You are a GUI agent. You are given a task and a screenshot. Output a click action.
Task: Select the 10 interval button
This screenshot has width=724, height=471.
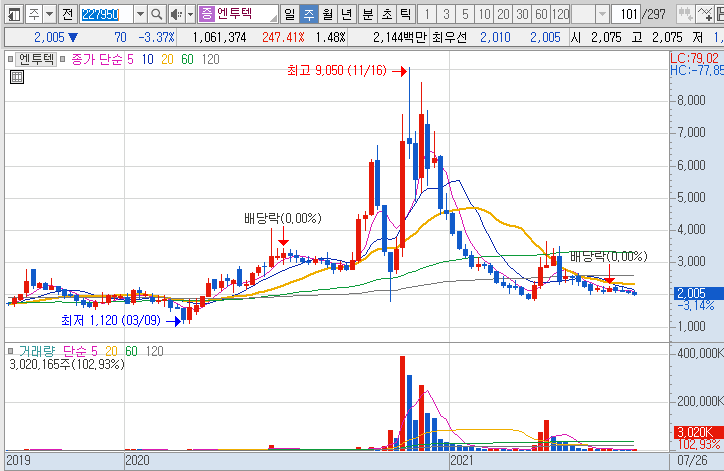pyautogui.click(x=484, y=14)
